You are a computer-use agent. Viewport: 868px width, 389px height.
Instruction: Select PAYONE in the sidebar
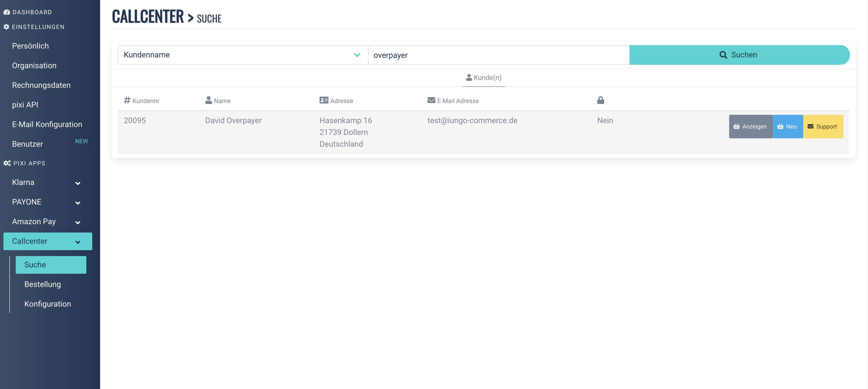pos(27,202)
